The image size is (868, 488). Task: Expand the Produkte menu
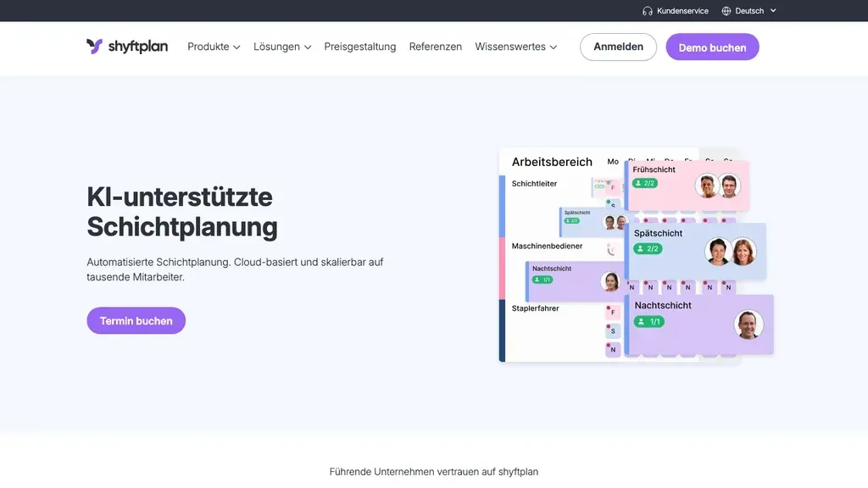(x=214, y=47)
